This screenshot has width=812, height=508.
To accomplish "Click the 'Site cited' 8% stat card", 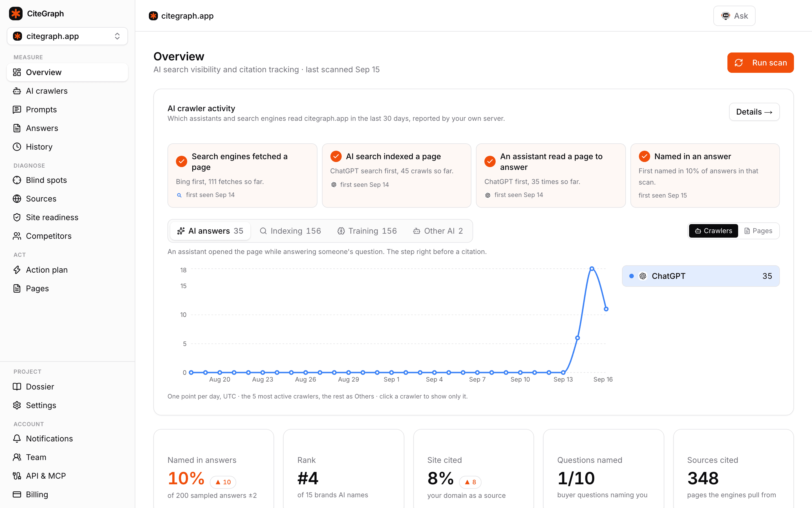I will point(473,469).
